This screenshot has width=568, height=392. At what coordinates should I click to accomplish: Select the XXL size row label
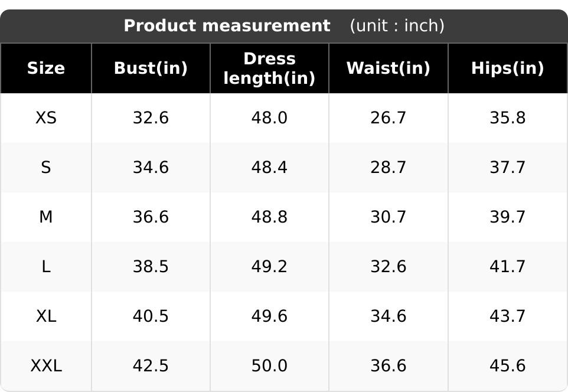tap(46, 365)
